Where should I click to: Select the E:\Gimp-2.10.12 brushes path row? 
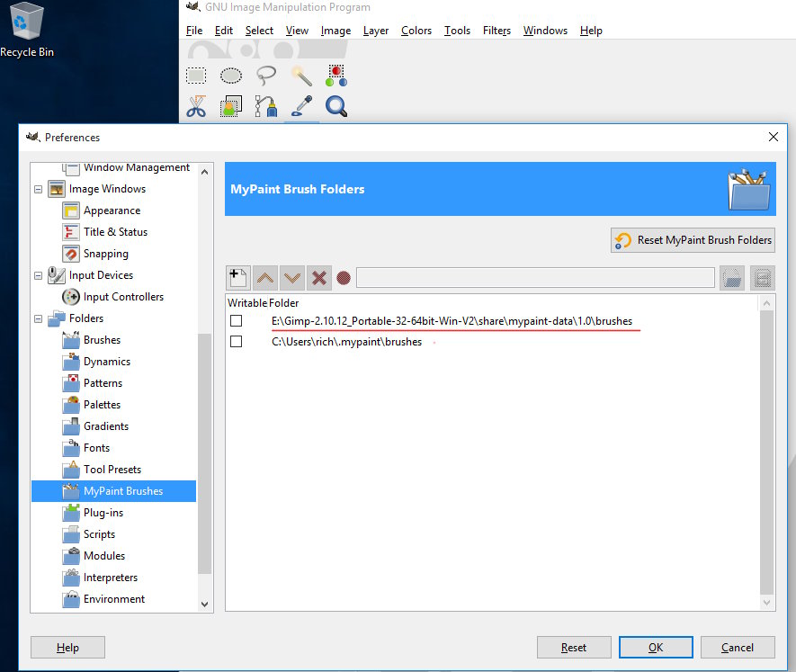point(492,321)
